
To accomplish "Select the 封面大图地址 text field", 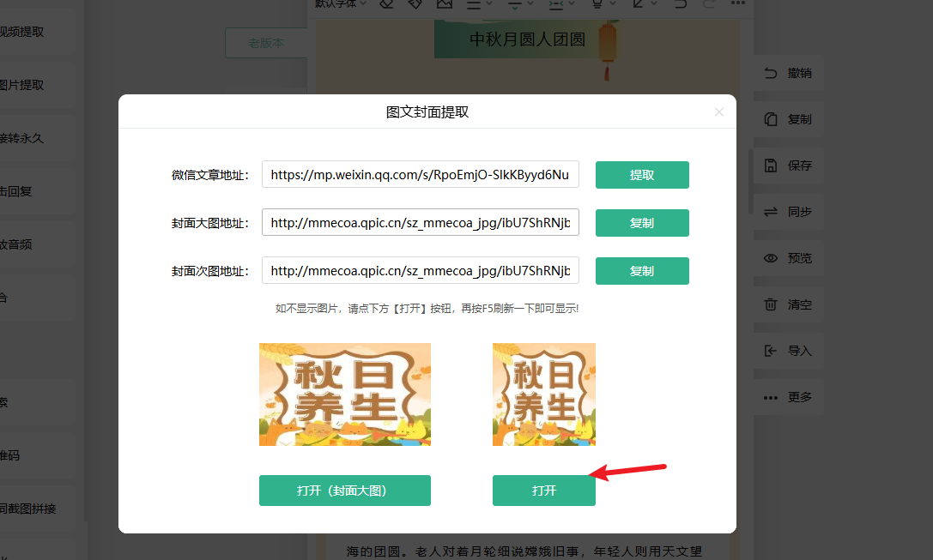I will pyautogui.click(x=420, y=223).
